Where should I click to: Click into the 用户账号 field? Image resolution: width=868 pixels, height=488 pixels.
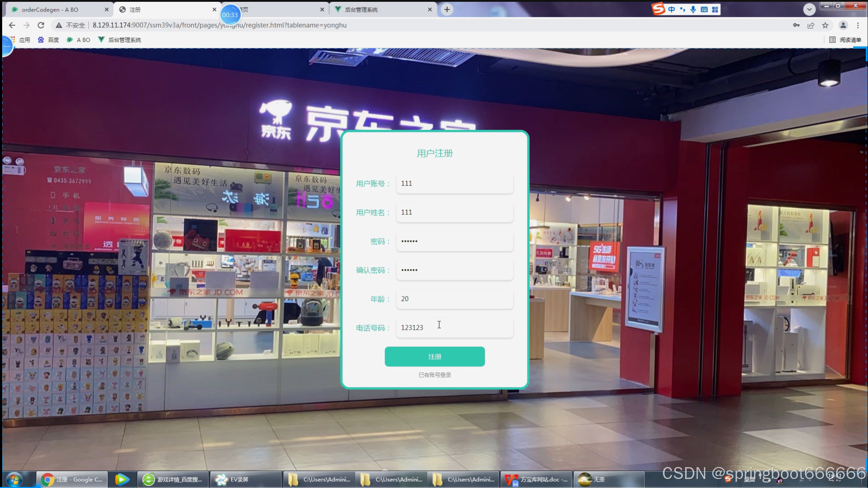coord(454,183)
